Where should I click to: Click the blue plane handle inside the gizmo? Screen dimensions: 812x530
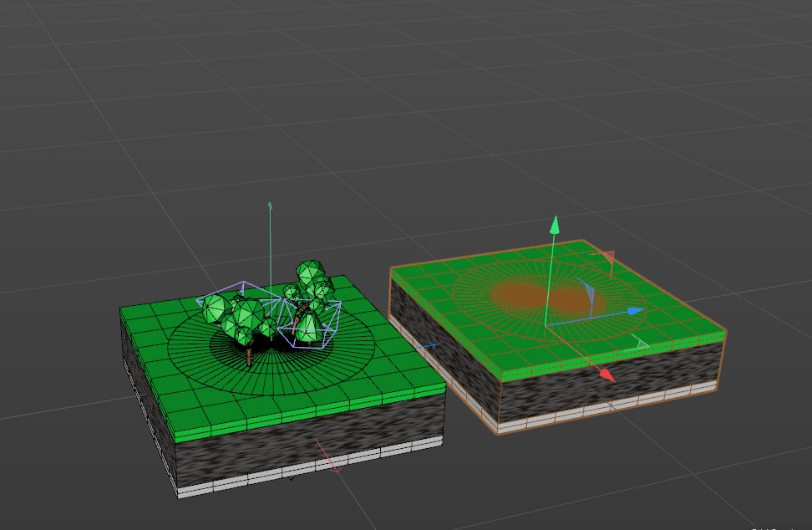[x=587, y=298]
